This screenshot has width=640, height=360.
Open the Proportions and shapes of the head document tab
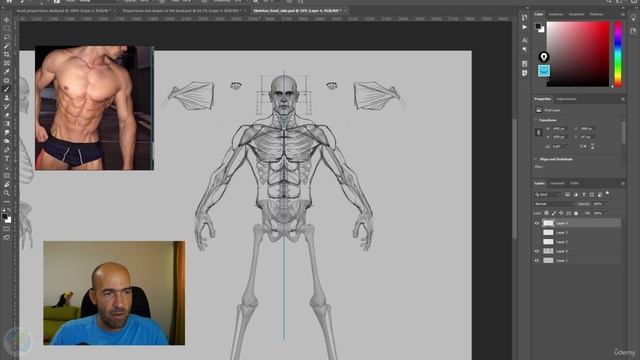coord(182,11)
